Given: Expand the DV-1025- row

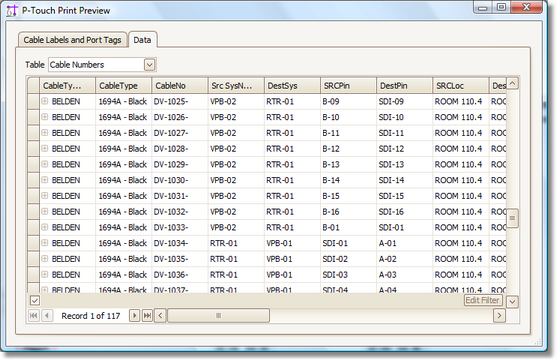Looking at the screenshot, I should point(45,101).
